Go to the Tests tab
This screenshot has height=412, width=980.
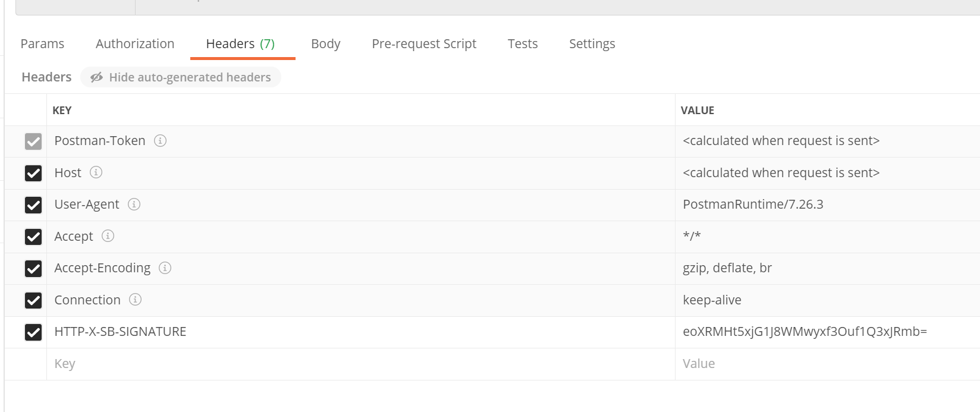[x=523, y=44]
